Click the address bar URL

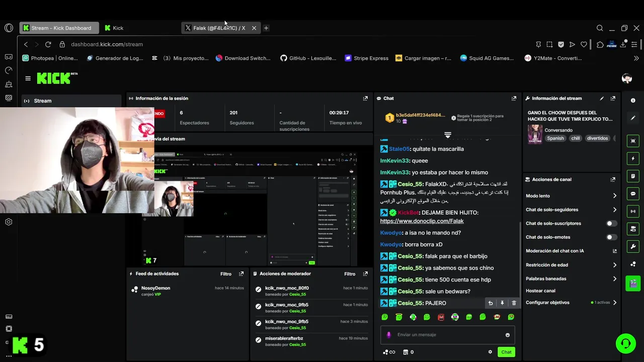[x=107, y=44]
